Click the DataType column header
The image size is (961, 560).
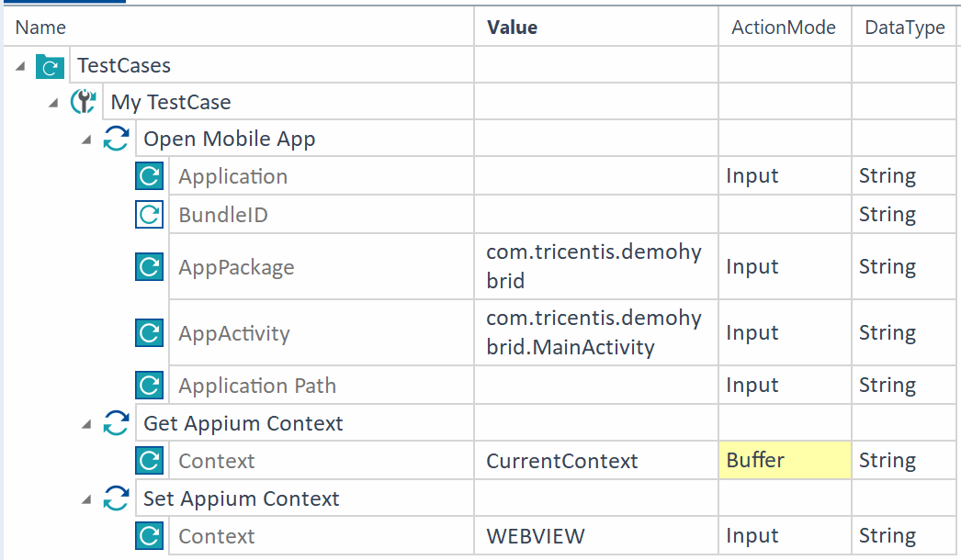pyautogui.click(x=904, y=28)
